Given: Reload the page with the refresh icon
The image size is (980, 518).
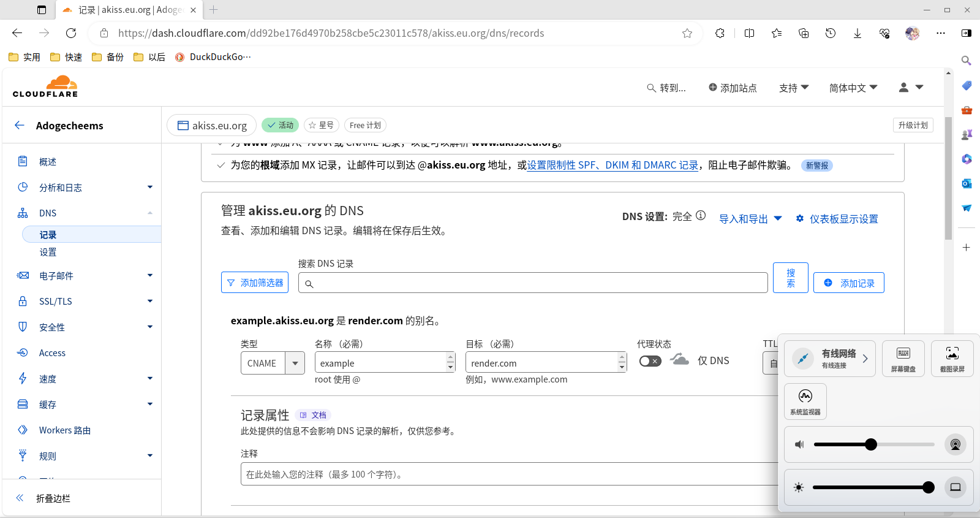Looking at the screenshot, I should click(71, 33).
